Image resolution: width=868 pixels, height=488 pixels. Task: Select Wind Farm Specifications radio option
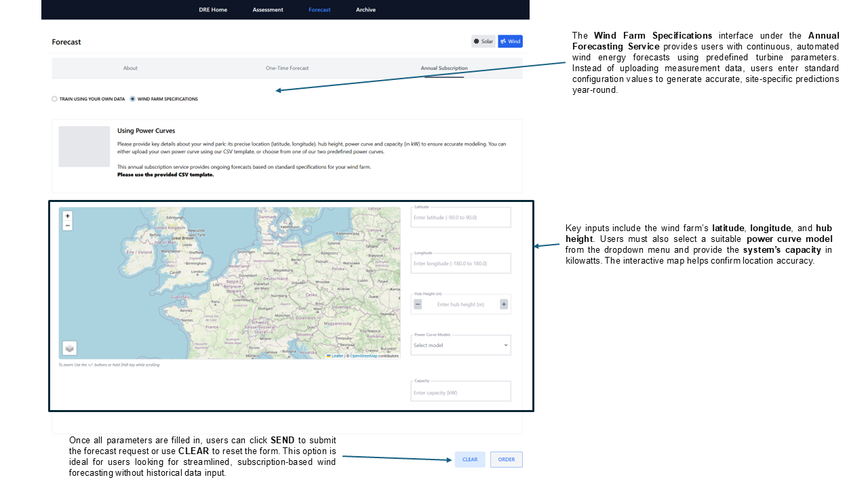pos(133,99)
